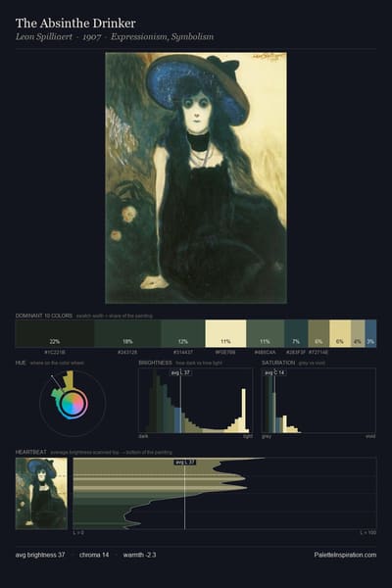Click the blue bar in brightness histogram
392x588 pixels.
coord(177,420)
